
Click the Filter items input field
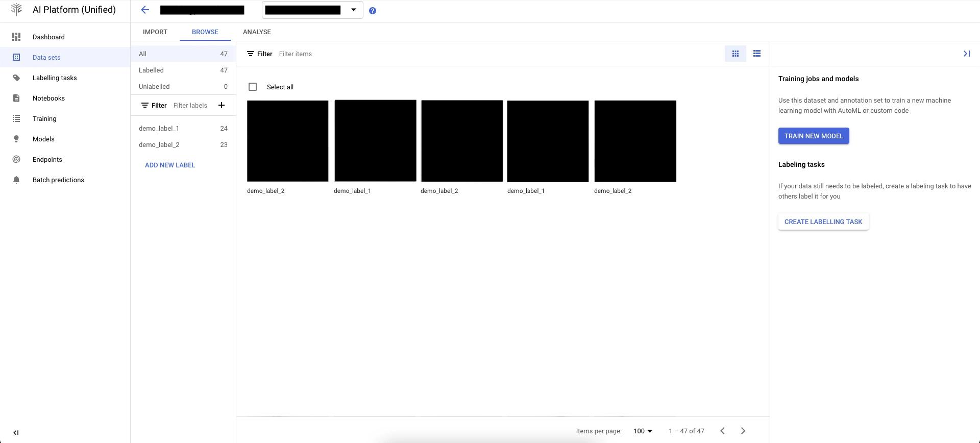[357, 54]
